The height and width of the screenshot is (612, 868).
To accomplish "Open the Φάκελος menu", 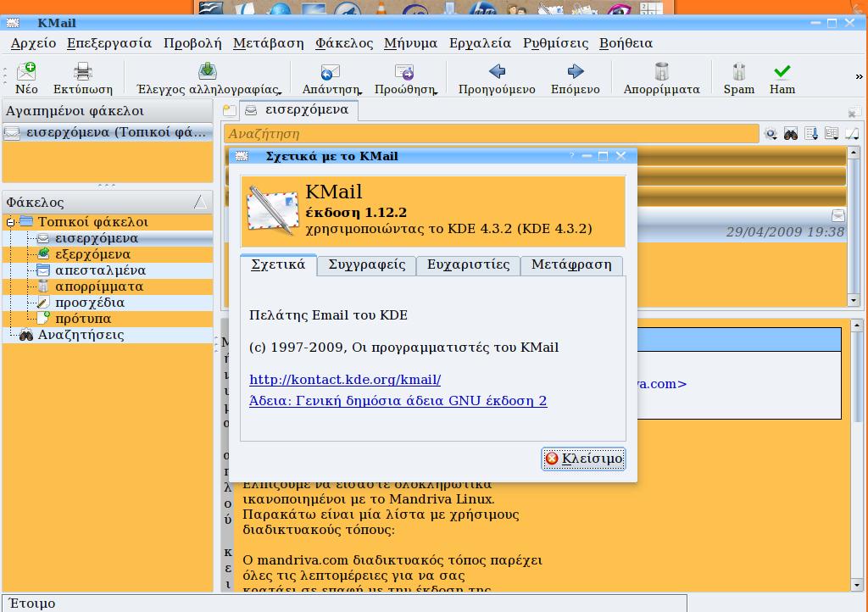I will pyautogui.click(x=344, y=43).
